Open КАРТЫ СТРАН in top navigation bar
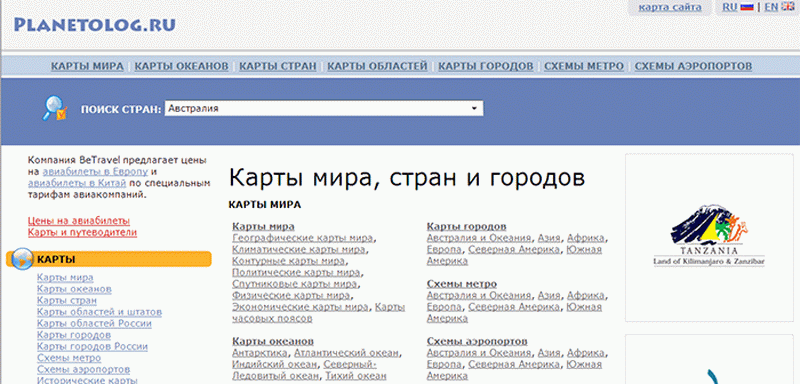The image size is (800, 384). click(x=278, y=66)
